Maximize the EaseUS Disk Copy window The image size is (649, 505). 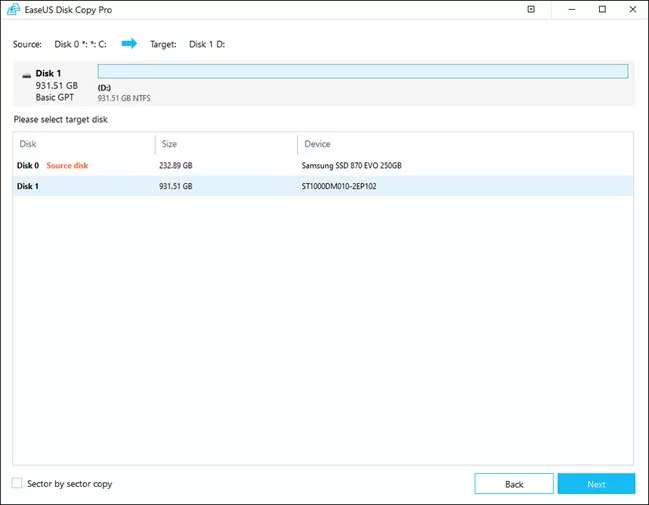click(x=602, y=9)
